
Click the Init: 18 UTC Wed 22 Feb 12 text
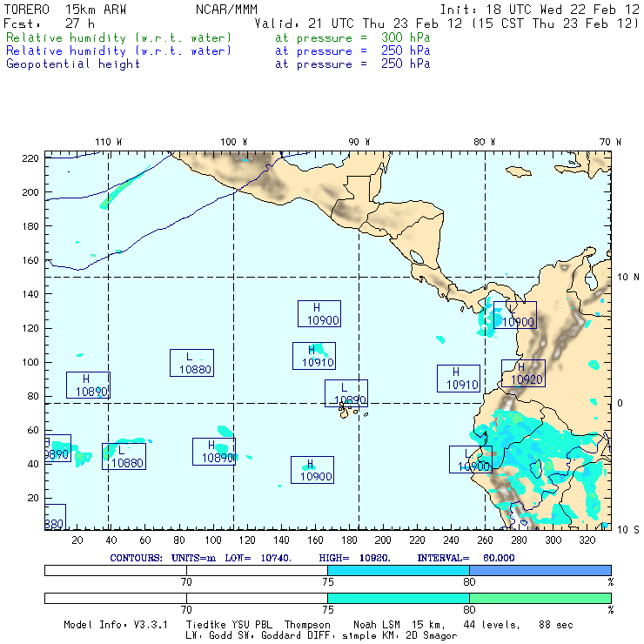[540, 10]
